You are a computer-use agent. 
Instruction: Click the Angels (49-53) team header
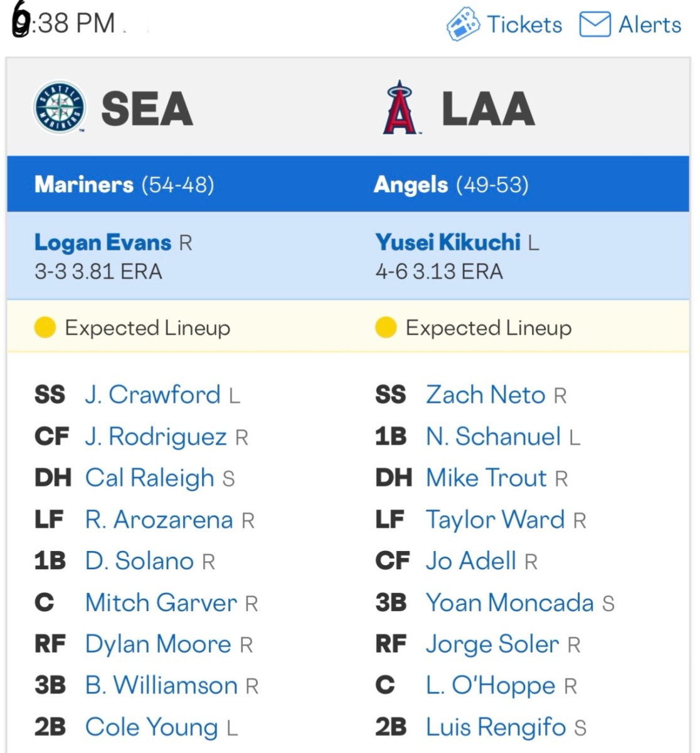pyautogui.click(x=451, y=184)
